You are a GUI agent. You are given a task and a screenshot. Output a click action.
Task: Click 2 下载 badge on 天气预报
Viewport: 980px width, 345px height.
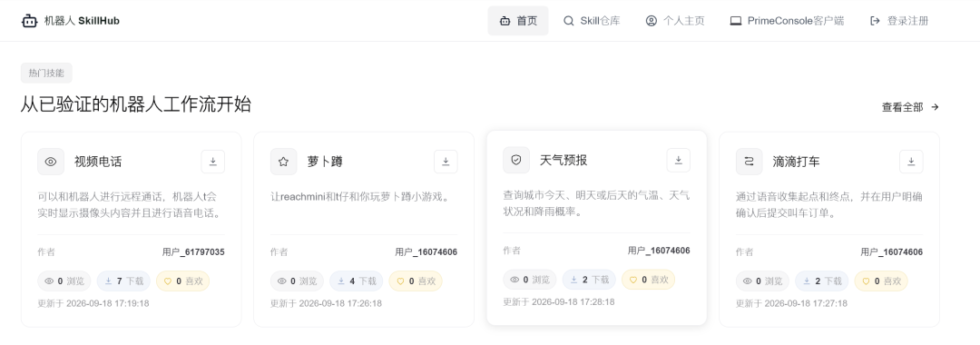[590, 280]
